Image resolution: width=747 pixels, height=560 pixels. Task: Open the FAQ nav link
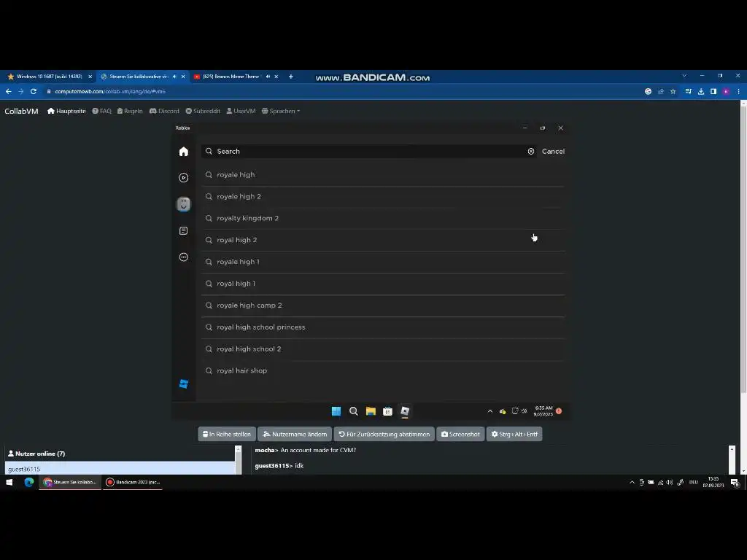102,111
